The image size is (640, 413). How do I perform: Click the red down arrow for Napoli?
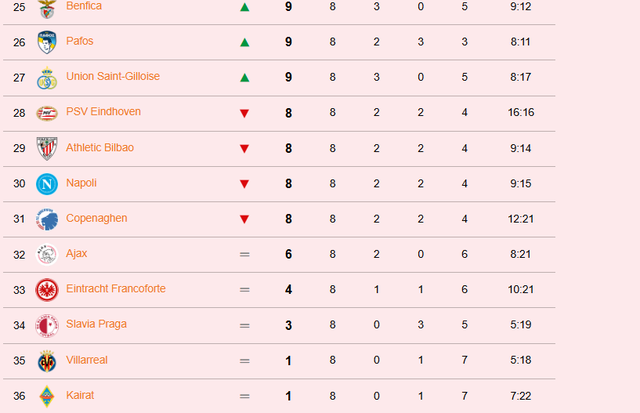pos(244,184)
